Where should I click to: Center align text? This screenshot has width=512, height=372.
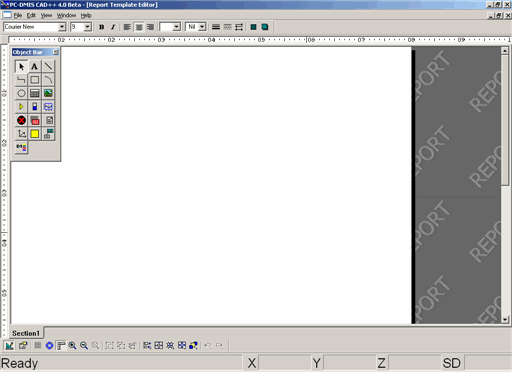tap(139, 27)
